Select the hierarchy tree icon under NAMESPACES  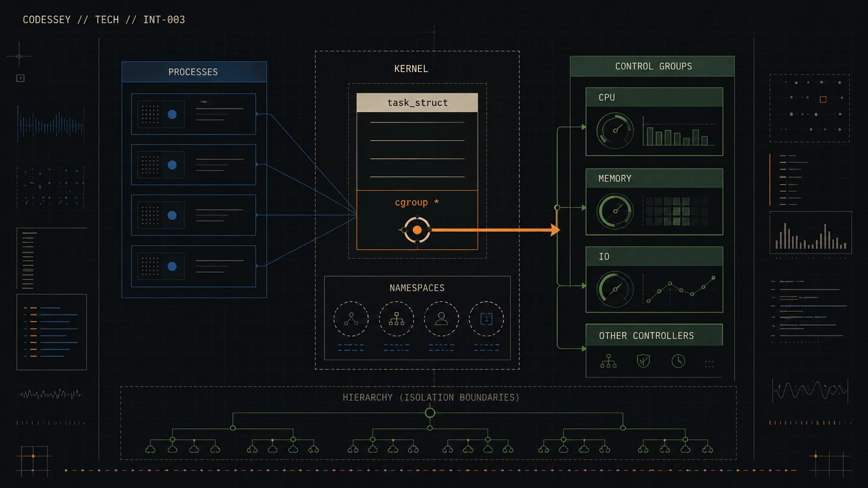pos(397,319)
